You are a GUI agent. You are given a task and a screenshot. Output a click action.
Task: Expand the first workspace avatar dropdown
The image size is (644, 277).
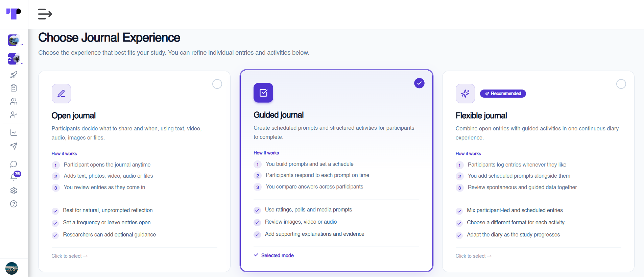(15, 40)
